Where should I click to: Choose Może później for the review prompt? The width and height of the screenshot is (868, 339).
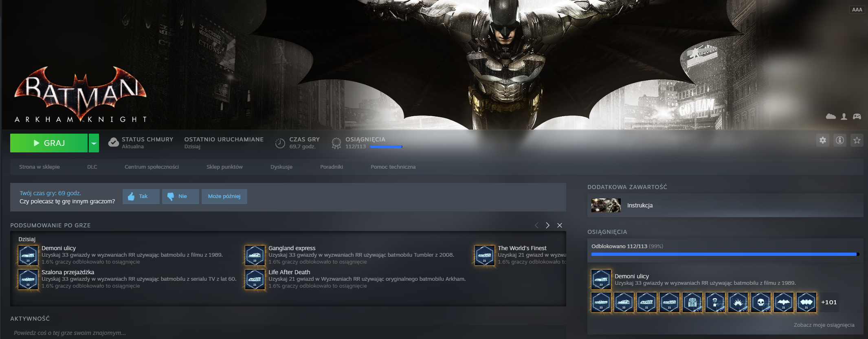tap(224, 196)
